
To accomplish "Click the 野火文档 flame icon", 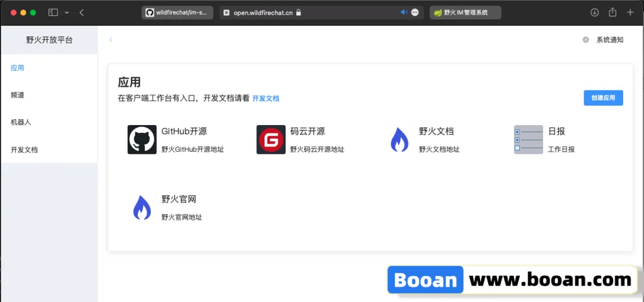I will 400,139.
